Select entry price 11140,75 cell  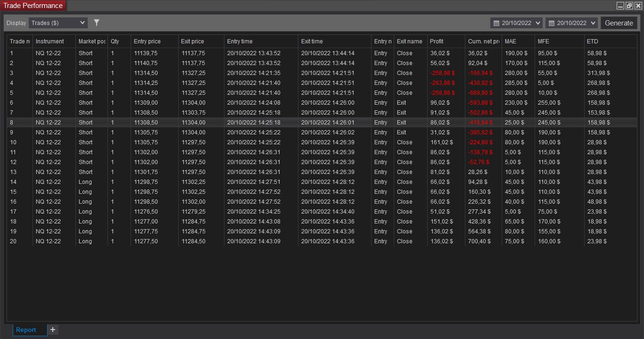[x=146, y=63]
